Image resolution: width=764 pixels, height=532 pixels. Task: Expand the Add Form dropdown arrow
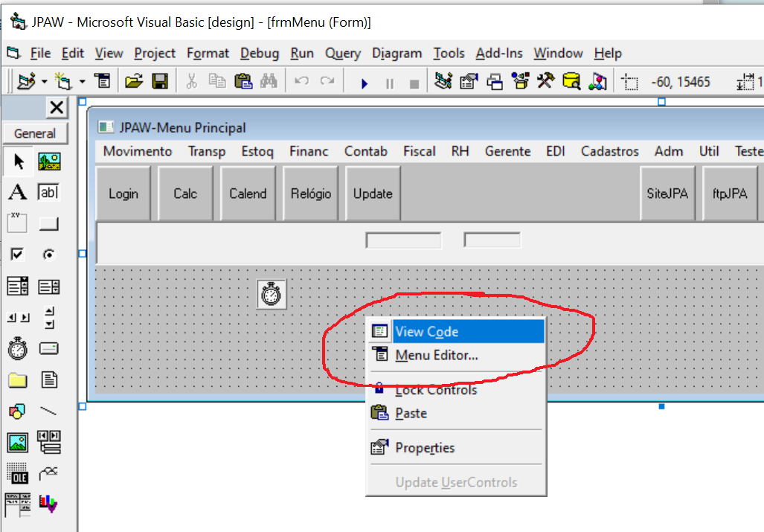click(x=83, y=81)
